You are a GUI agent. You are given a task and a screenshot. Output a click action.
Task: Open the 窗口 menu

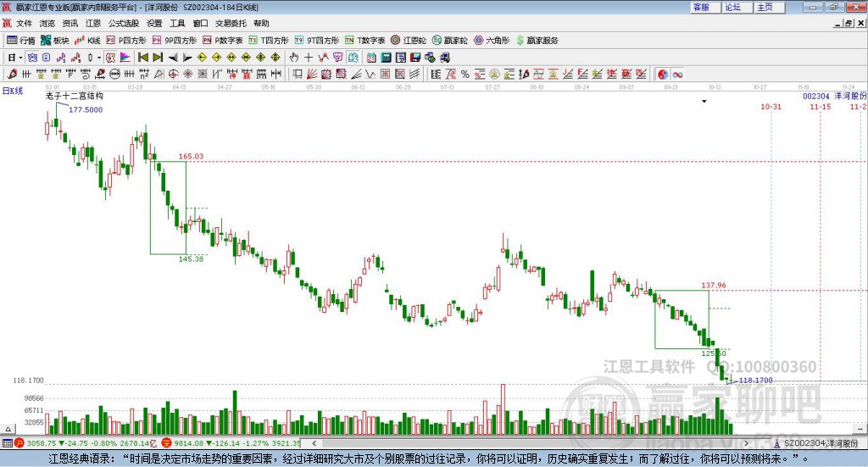(x=200, y=23)
